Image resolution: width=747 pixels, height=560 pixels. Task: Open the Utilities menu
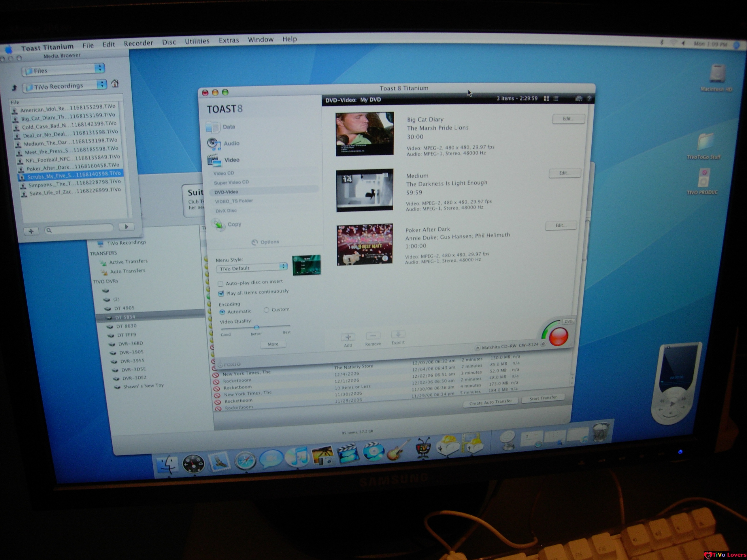coord(197,41)
